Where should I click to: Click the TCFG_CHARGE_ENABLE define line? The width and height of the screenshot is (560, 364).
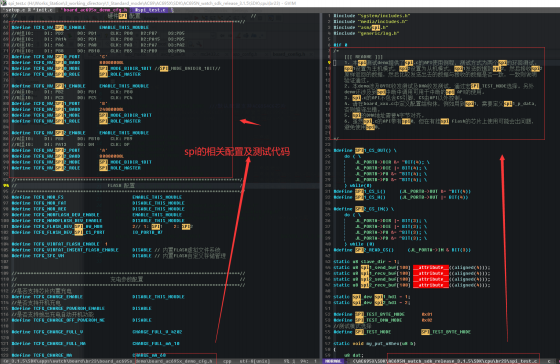click(98, 297)
